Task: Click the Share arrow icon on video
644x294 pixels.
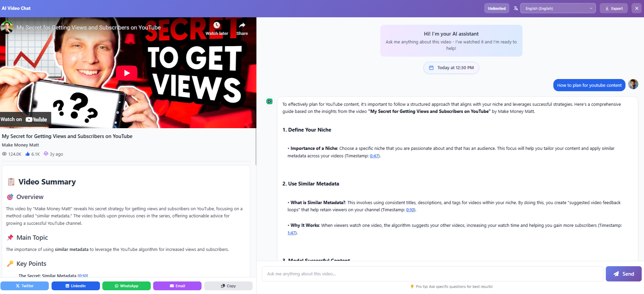Action: 242,25
